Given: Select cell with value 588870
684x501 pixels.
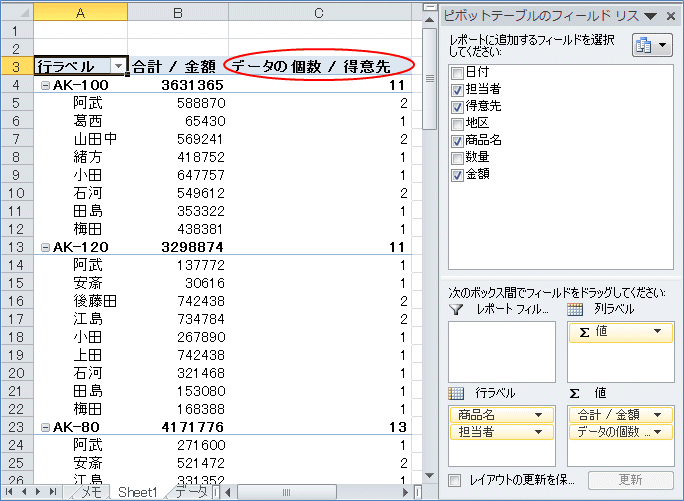Looking at the screenshot, I should tap(178, 103).
